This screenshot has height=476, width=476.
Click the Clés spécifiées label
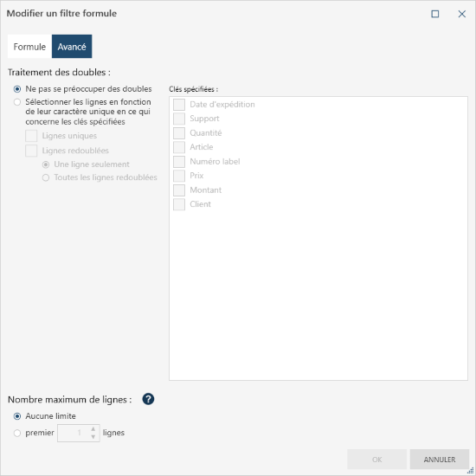coord(193,89)
